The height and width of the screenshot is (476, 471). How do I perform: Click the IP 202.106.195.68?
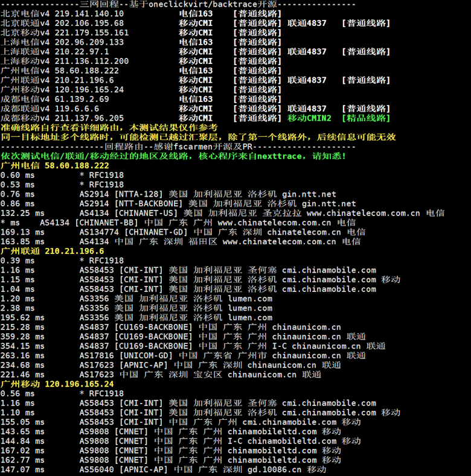[89, 23]
